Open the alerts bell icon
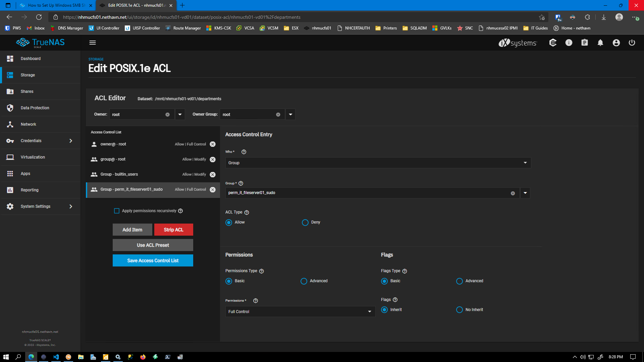This screenshot has height=362, width=644. pyautogui.click(x=600, y=43)
